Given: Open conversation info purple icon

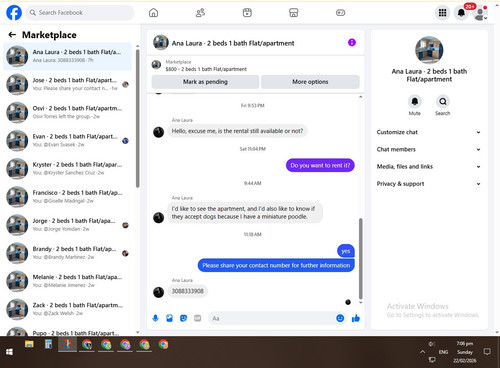Looking at the screenshot, I should coord(352,43).
